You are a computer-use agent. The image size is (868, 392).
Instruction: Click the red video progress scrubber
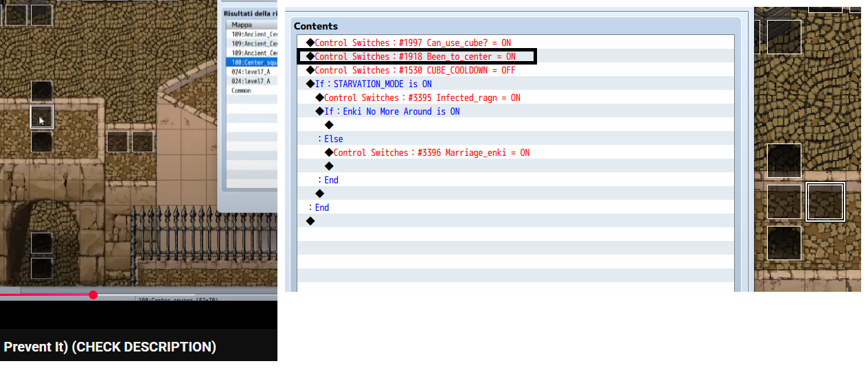[x=93, y=295]
